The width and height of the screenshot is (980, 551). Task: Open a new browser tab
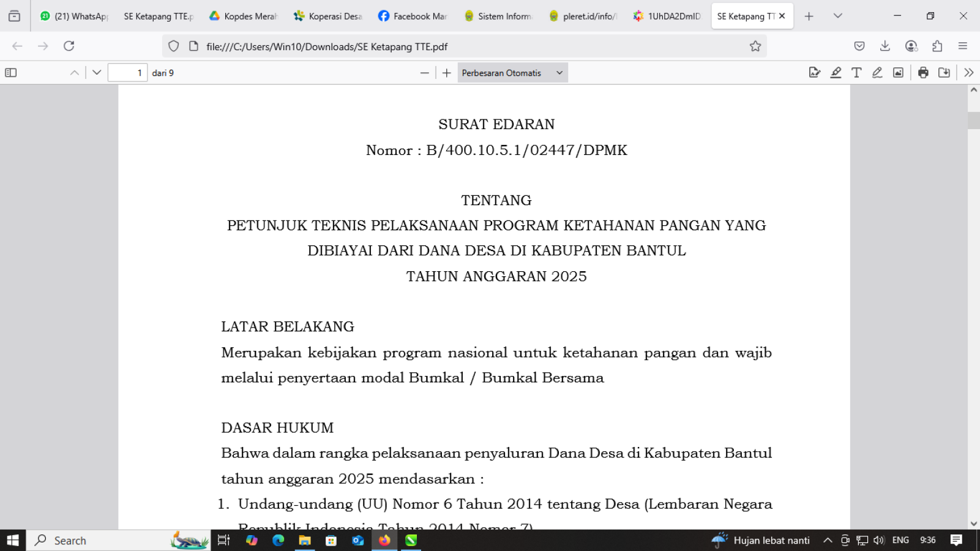click(x=809, y=17)
